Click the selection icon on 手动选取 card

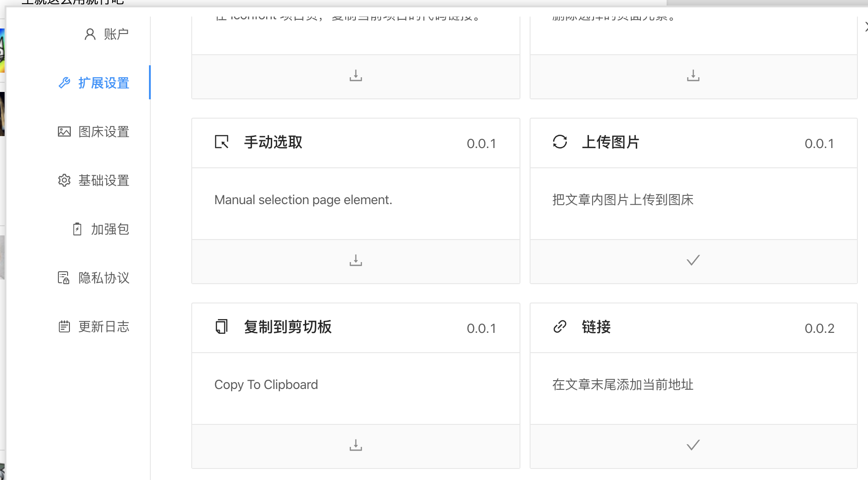click(222, 143)
